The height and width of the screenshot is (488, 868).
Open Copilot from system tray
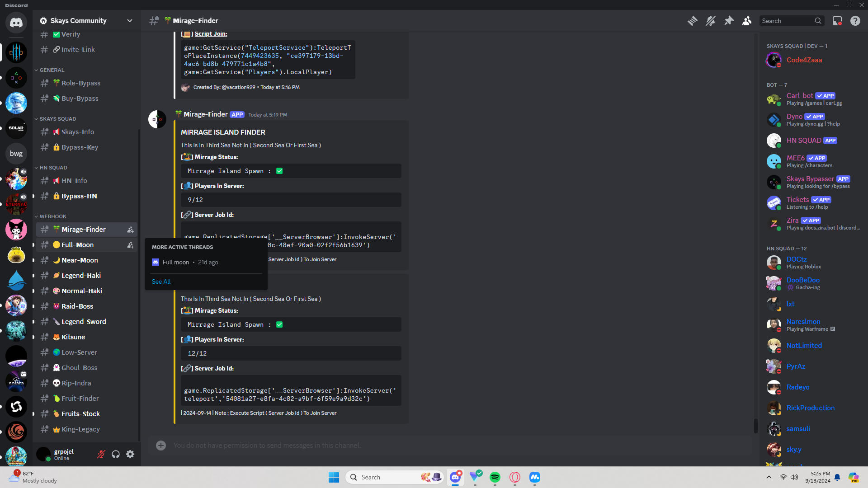854,477
